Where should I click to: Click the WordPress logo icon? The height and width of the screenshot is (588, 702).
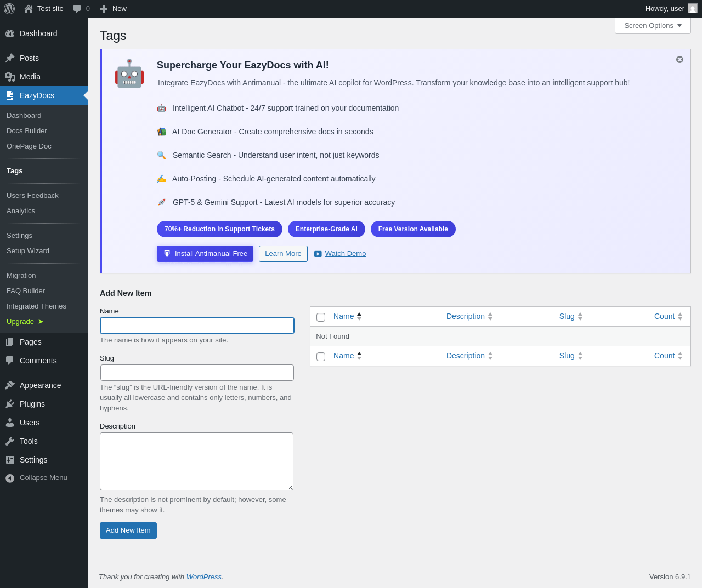9,9
